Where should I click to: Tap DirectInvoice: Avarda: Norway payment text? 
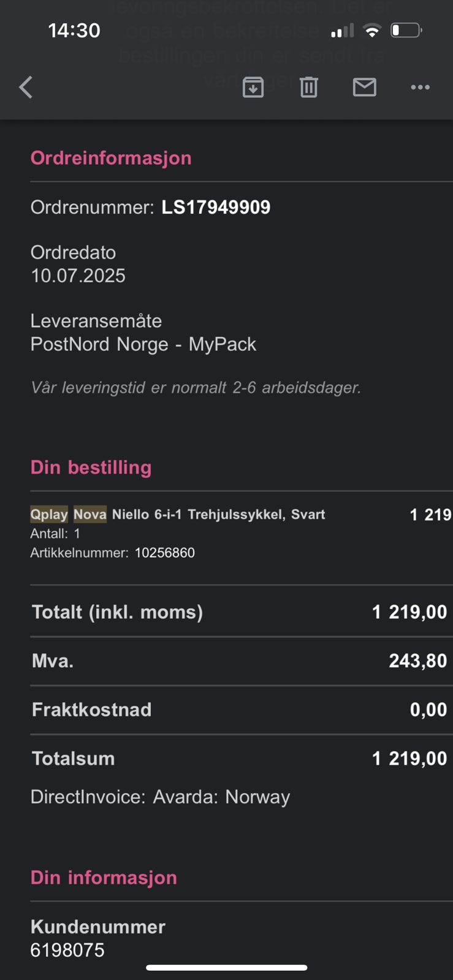[x=160, y=797]
